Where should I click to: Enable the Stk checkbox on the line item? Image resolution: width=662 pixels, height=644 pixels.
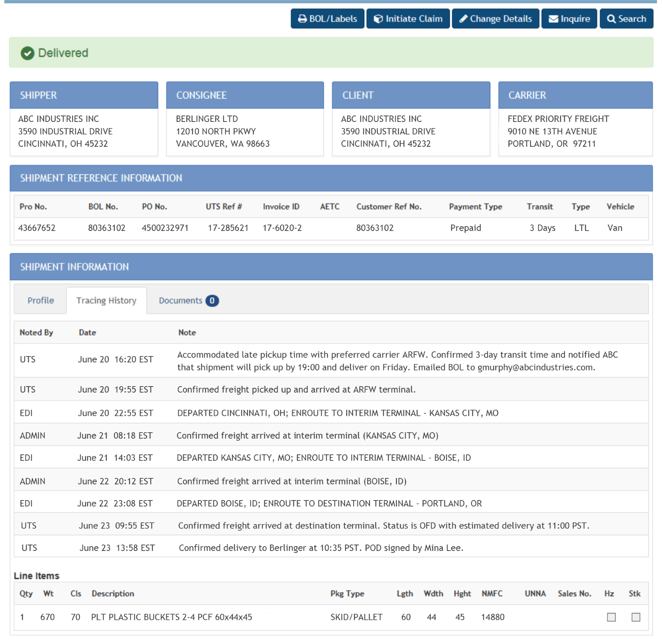[636, 618]
